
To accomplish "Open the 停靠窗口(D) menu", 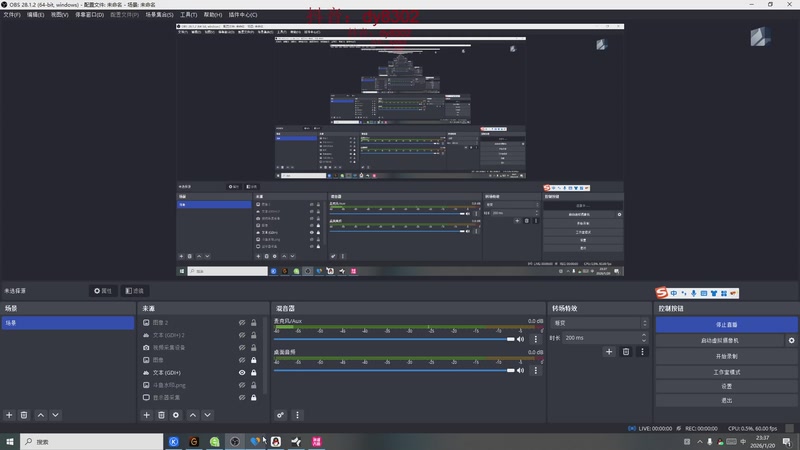I will coord(89,15).
